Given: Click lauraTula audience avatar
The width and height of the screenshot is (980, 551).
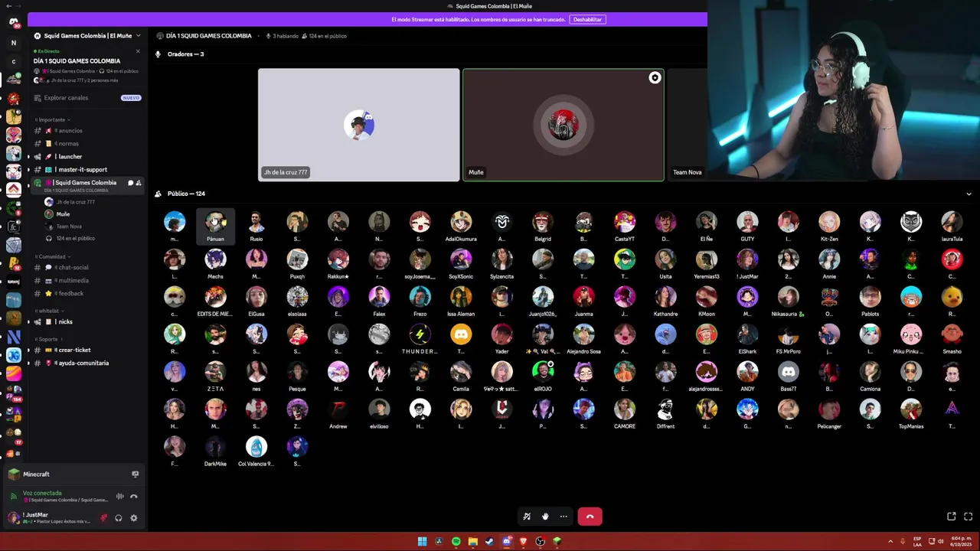Looking at the screenshot, I should [x=952, y=222].
